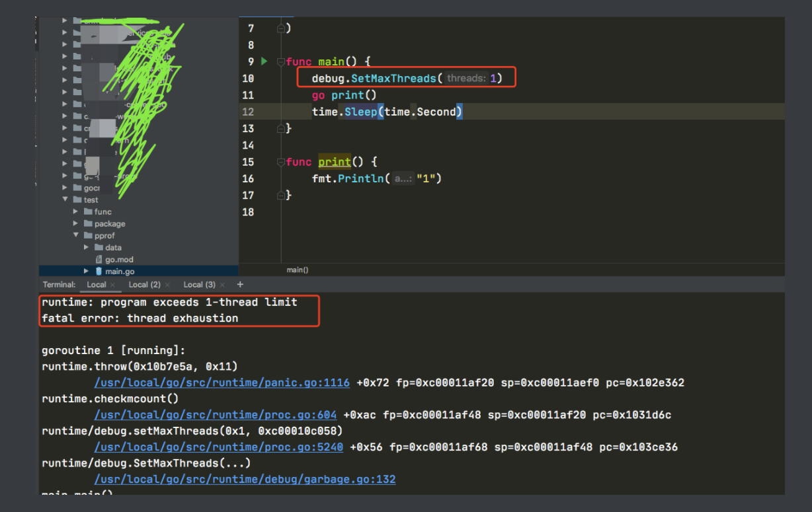812x512 pixels.
Task: Collapse the test folder
Action: (64, 200)
